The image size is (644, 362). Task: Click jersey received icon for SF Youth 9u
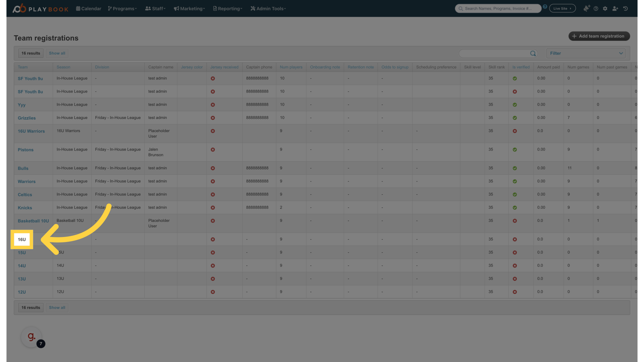click(x=213, y=78)
